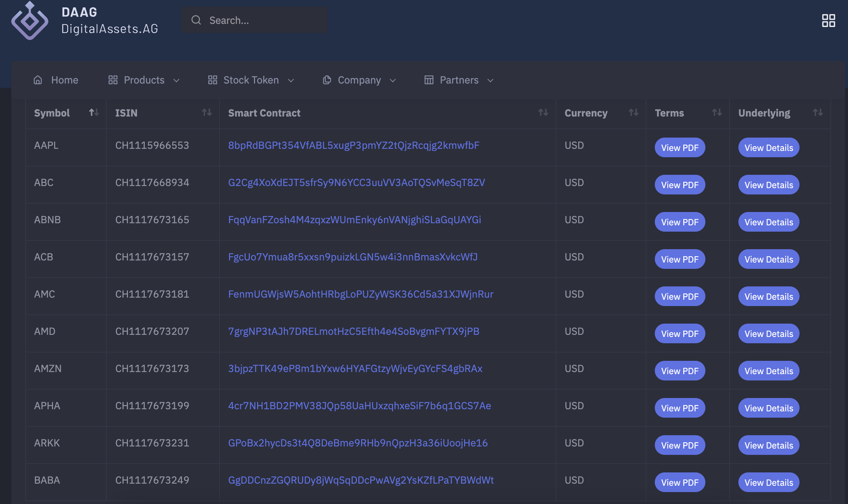Click the Partners table icon
This screenshot has width=848, height=504.
(x=429, y=80)
